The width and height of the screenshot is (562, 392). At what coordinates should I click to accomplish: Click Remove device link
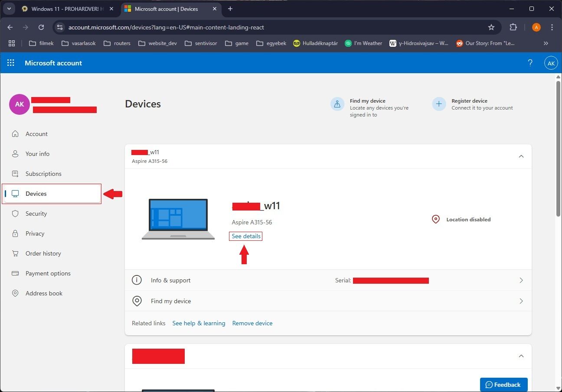pyautogui.click(x=252, y=323)
